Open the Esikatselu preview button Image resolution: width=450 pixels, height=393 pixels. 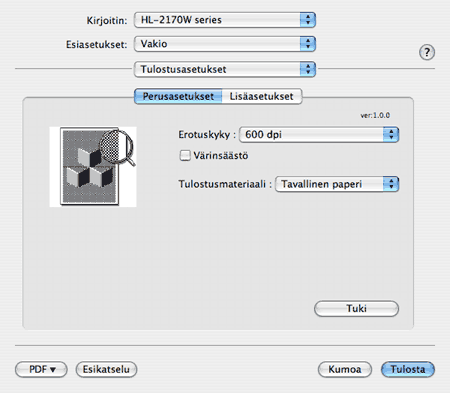point(106,369)
